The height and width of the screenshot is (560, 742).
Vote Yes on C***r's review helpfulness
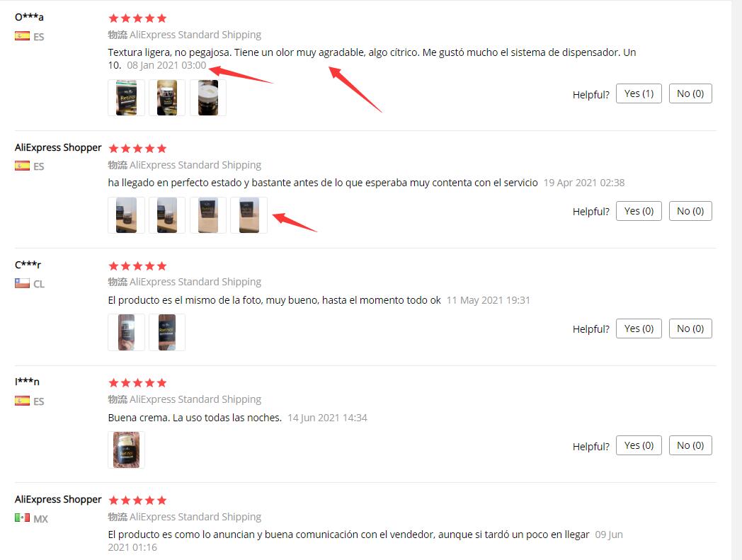(x=639, y=328)
